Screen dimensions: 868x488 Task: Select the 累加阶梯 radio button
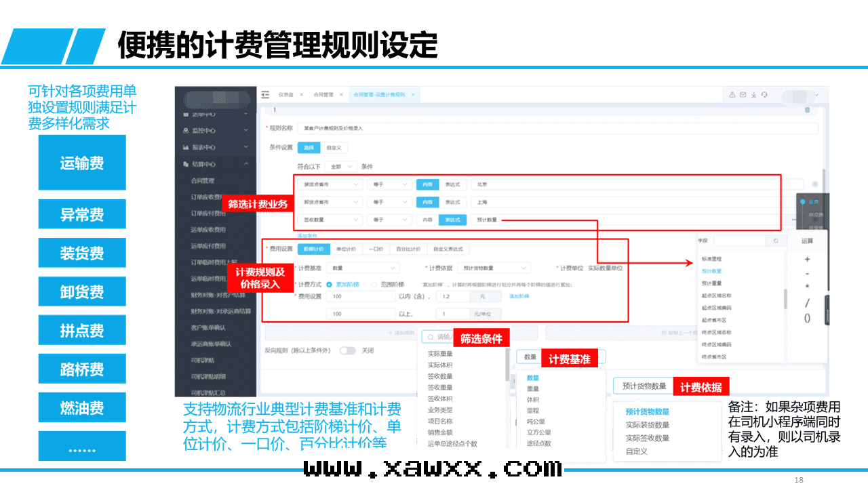330,285
